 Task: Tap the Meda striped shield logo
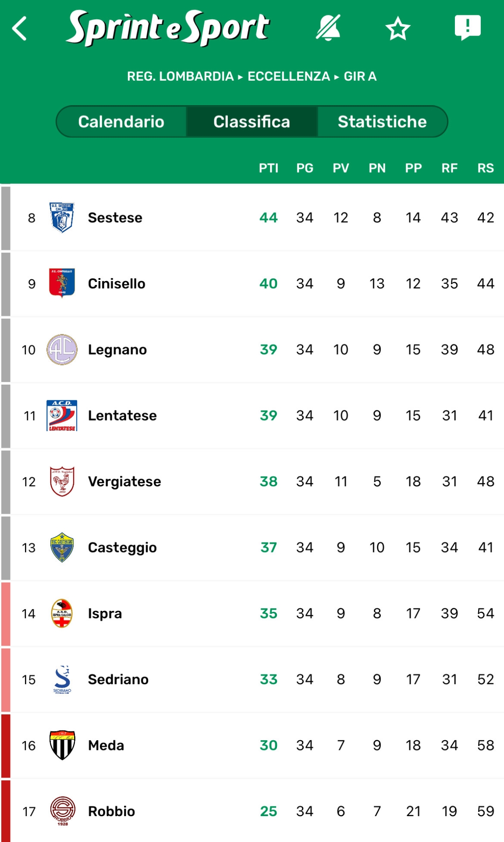[62, 745]
